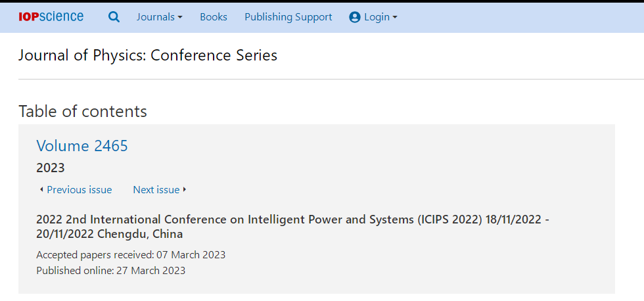Open Publishing Support page
Viewport: 644px width, 301px height.
288,17
